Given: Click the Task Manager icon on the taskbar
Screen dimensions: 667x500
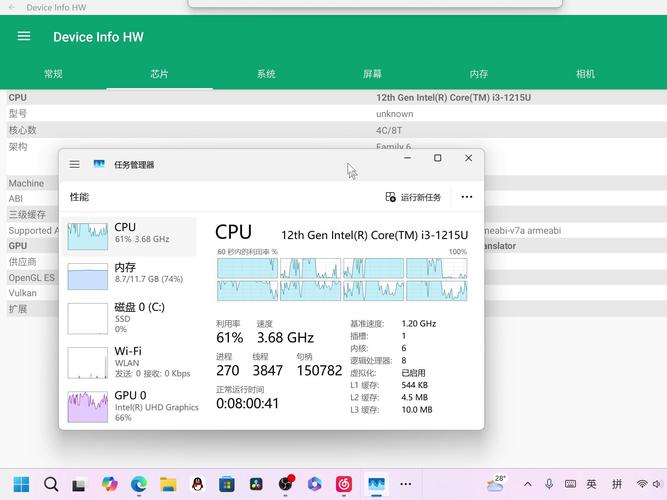Looking at the screenshot, I should coord(376,484).
